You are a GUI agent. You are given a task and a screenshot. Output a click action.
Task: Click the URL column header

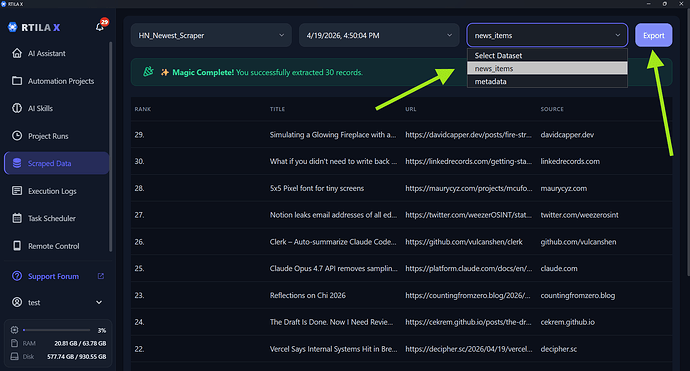point(411,109)
